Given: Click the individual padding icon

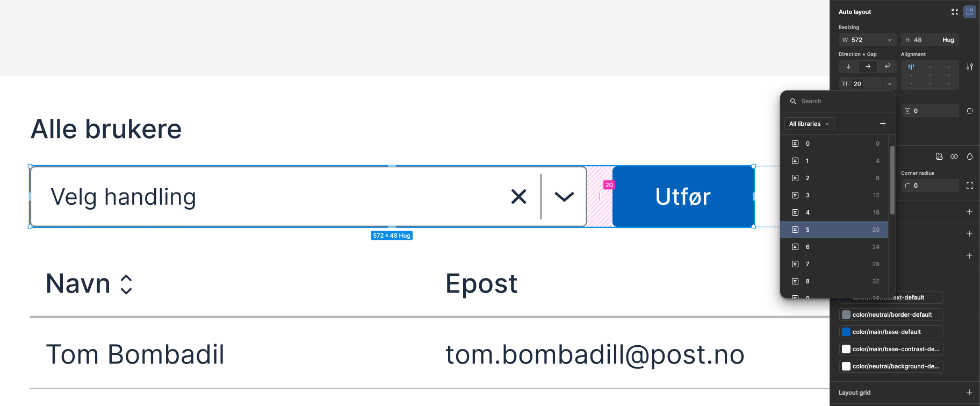Looking at the screenshot, I should [970, 111].
